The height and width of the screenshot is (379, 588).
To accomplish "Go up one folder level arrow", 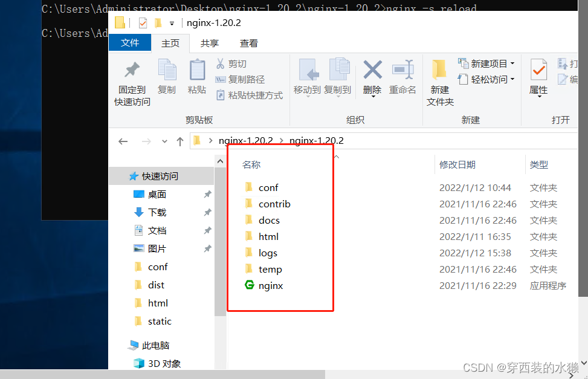I will [x=180, y=141].
